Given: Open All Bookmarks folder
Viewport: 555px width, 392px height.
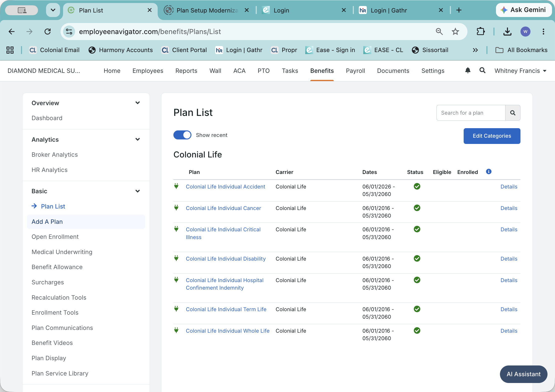Looking at the screenshot, I should pos(521,50).
